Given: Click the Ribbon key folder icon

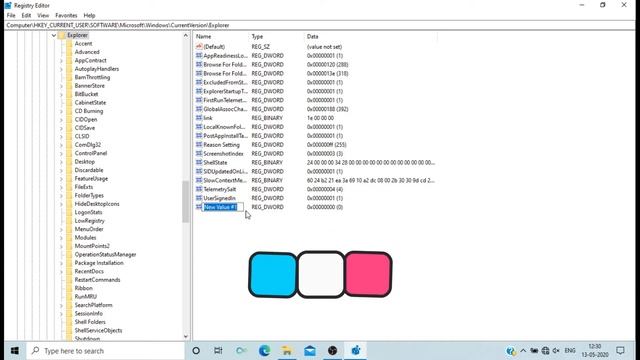Looking at the screenshot, I should 69,288.
